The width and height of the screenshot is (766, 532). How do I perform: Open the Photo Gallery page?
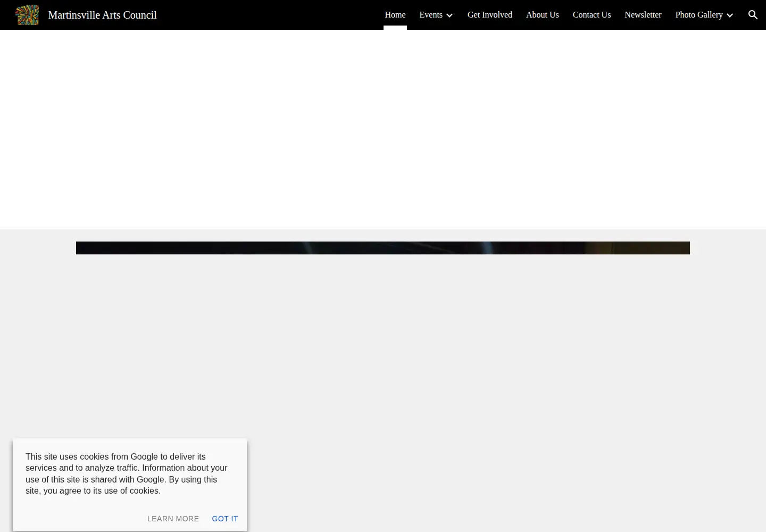click(x=699, y=15)
